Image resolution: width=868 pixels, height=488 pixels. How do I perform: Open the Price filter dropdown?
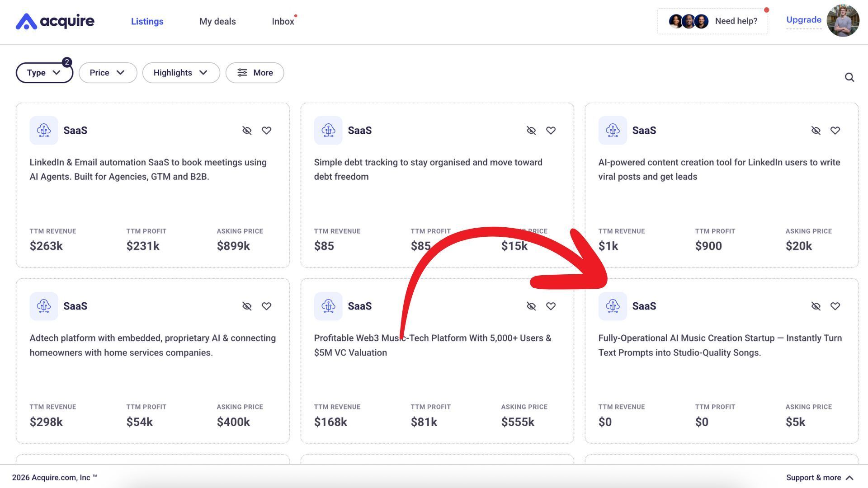(x=108, y=73)
